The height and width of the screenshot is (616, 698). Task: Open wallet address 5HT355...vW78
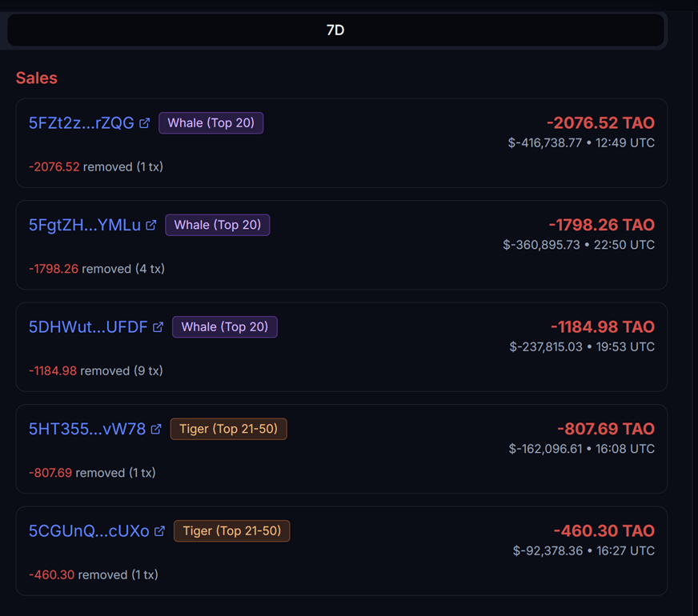tap(86, 429)
